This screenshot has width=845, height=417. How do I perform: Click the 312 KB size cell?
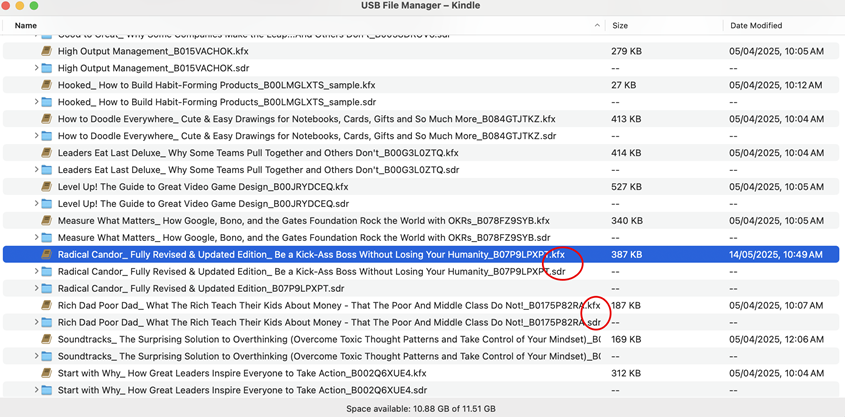click(x=626, y=373)
